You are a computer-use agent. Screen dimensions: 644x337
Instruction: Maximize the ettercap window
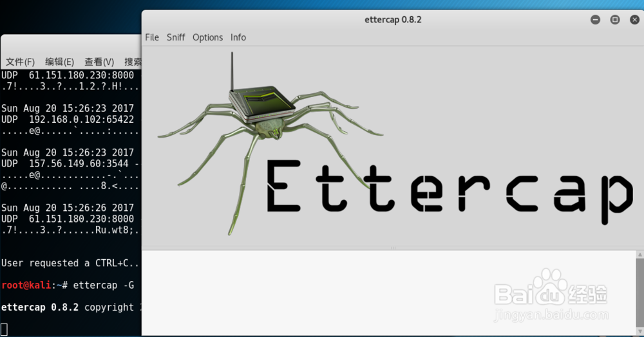(x=615, y=20)
